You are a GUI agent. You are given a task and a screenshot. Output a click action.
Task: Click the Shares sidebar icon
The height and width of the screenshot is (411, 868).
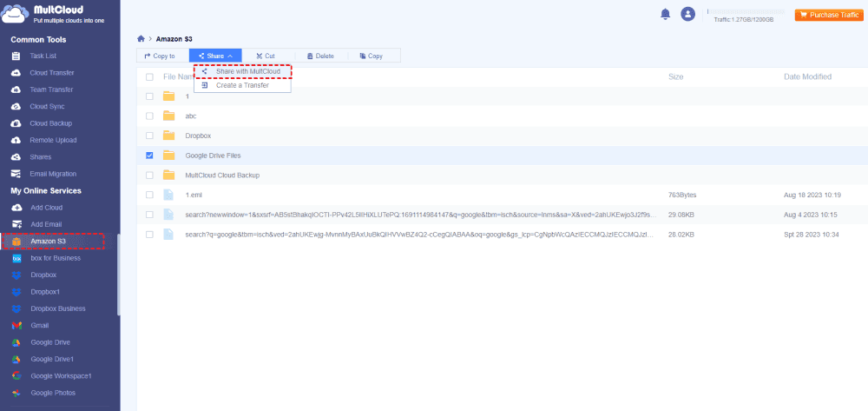[16, 156]
